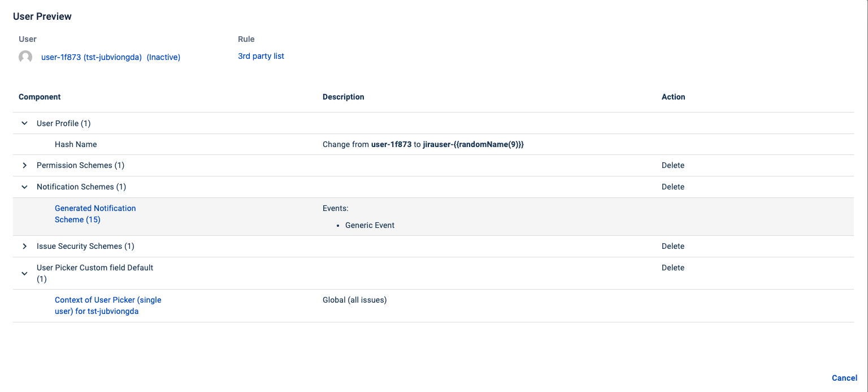Click Delete action for Permission Schemes
Image resolution: width=868 pixels, height=392 pixels.
point(672,166)
